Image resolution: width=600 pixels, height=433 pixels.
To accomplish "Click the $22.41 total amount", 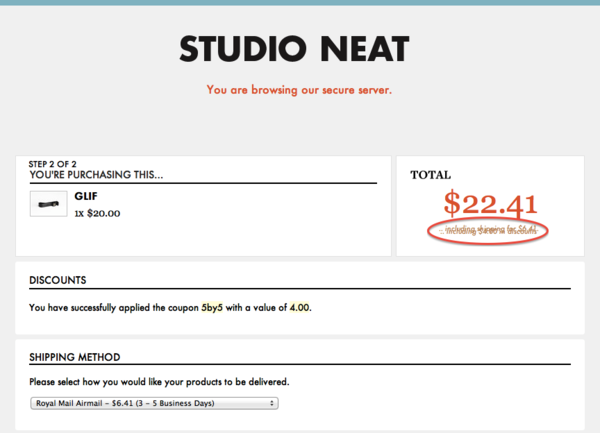I will coord(491,203).
